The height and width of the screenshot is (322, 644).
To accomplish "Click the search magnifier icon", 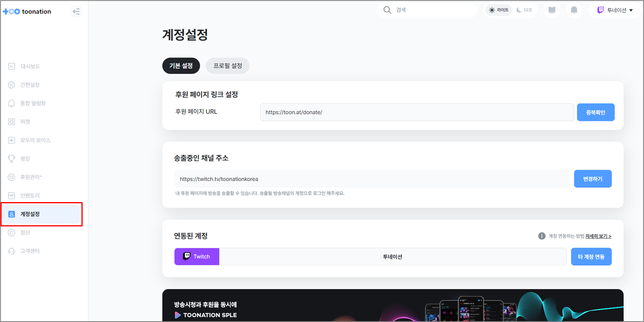I will coord(387,10).
